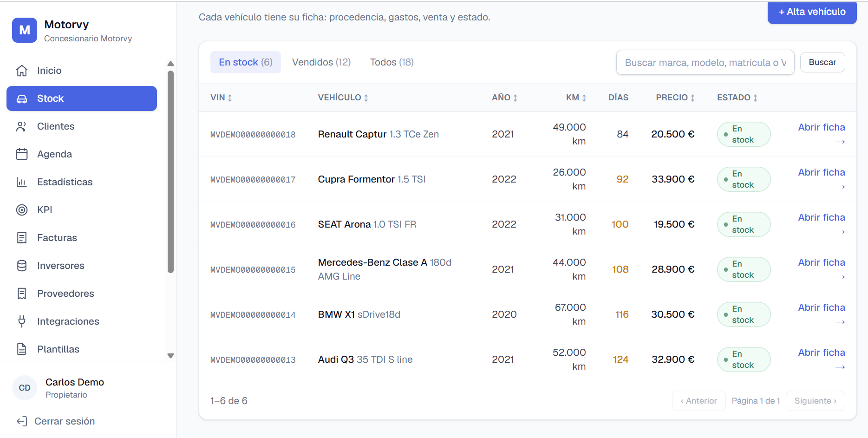
Task: Open ficha for Renault Captur
Action: coord(822,134)
